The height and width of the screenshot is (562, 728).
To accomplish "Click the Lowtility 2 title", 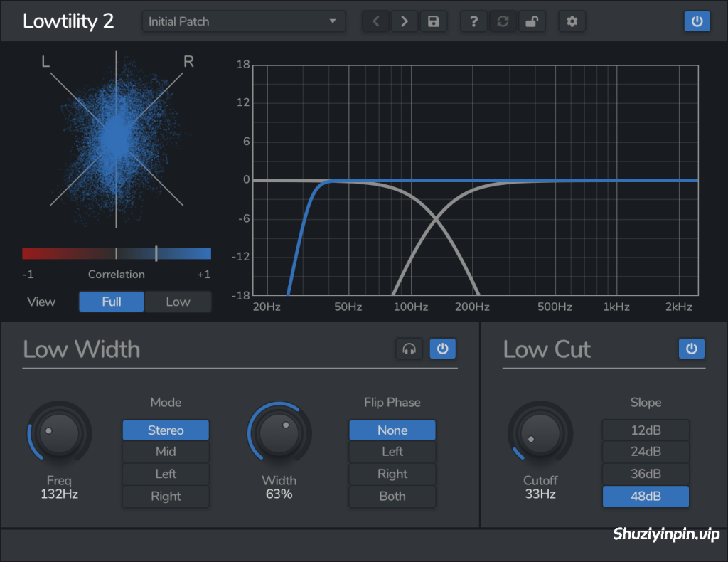I will tap(68, 21).
